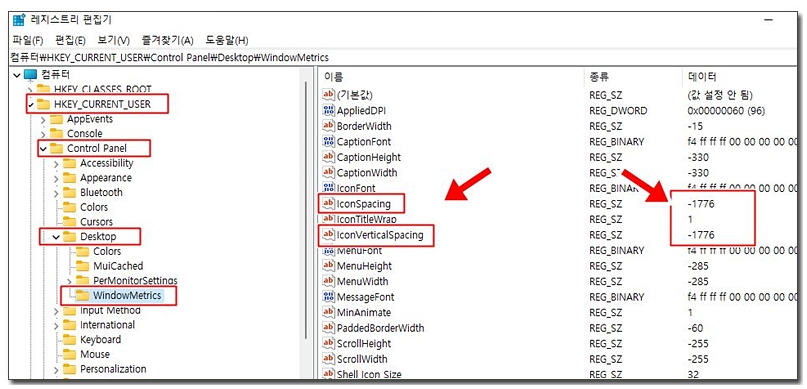Select the Cursors folder icon

click(69, 222)
